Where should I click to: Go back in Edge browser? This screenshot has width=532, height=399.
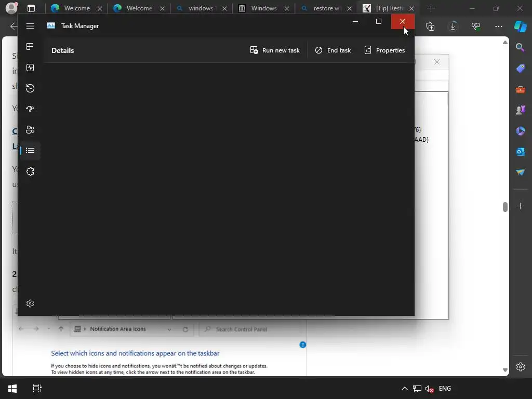pyautogui.click(x=14, y=26)
